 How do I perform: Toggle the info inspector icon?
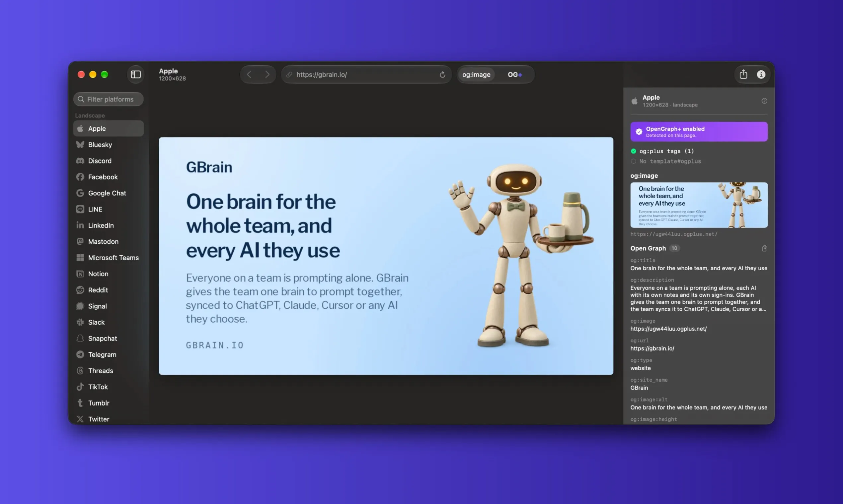tap(761, 74)
